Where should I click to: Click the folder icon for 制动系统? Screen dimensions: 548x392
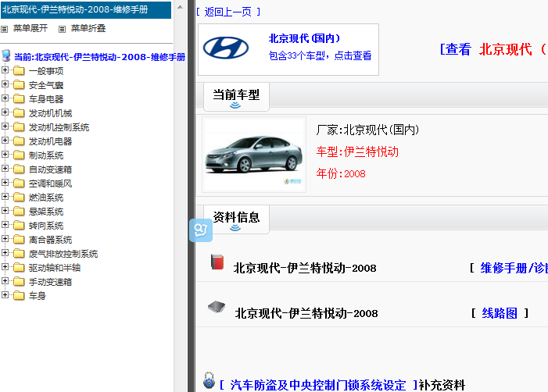tap(19, 155)
